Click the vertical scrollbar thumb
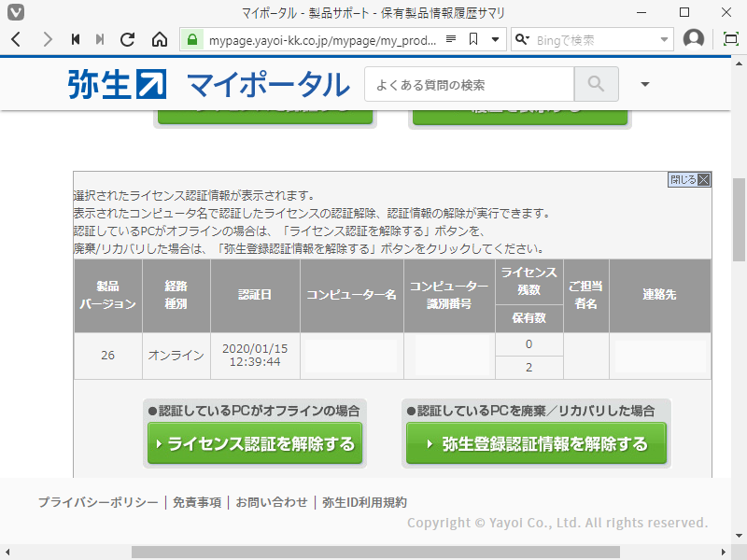This screenshot has height=560, width=747. pyautogui.click(x=739, y=219)
